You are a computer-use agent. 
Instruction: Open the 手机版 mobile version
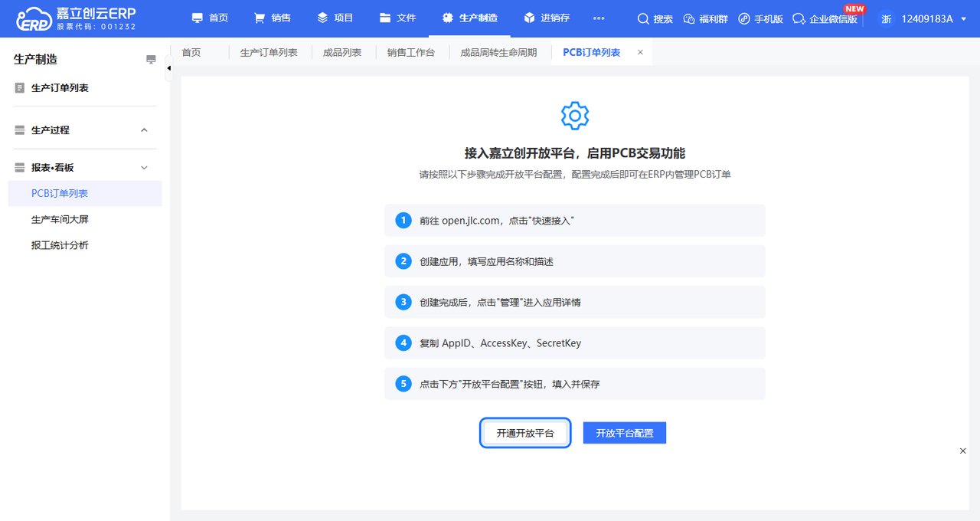coord(761,18)
